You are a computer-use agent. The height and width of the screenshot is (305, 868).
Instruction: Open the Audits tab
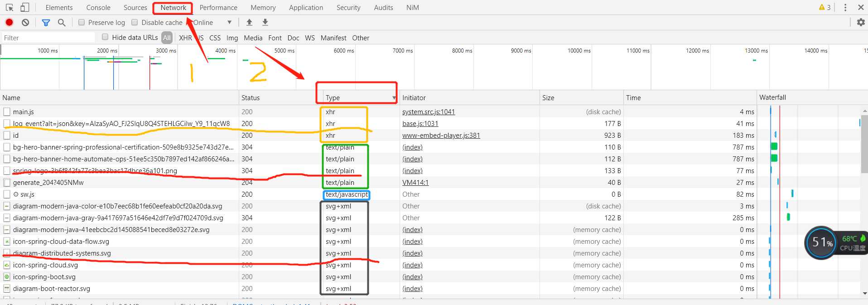tap(383, 7)
